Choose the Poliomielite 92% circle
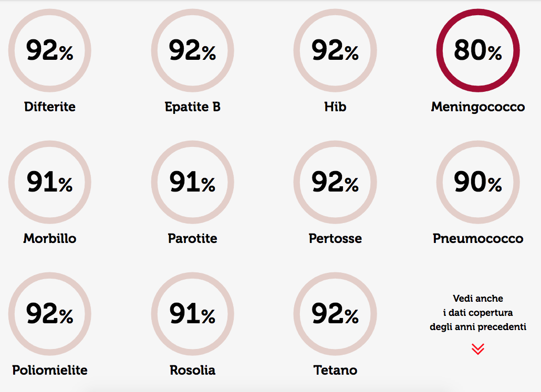 [50, 314]
